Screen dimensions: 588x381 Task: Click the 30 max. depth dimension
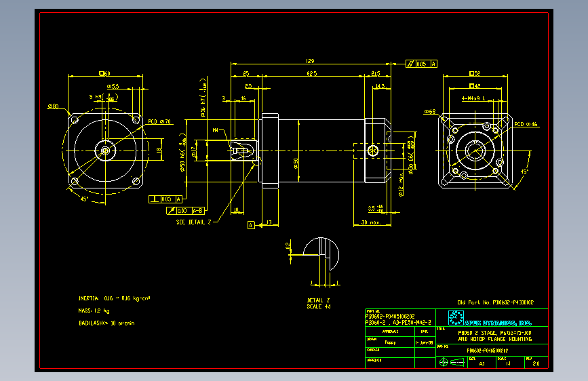point(371,222)
